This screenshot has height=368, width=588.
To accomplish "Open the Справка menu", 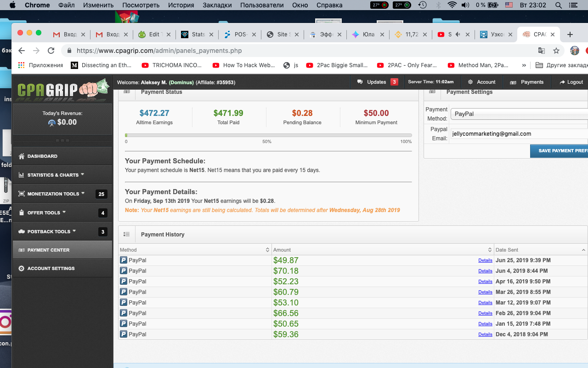I will 329,5.
